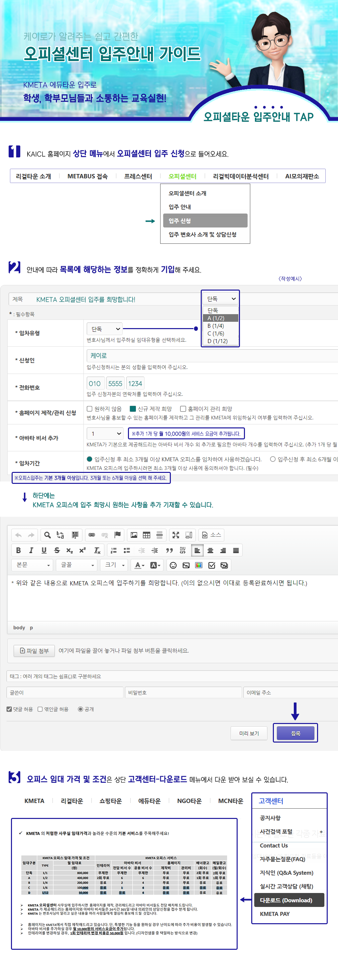Open '자주묻는질문(FAQ)' link
Viewport: 338px width, 980px height.
point(282,859)
